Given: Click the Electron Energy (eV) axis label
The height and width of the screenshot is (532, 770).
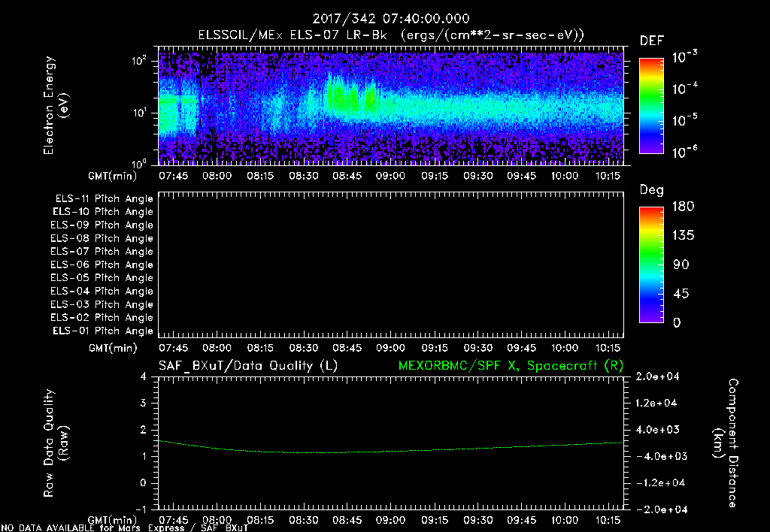Looking at the screenshot, I should click(56, 105).
